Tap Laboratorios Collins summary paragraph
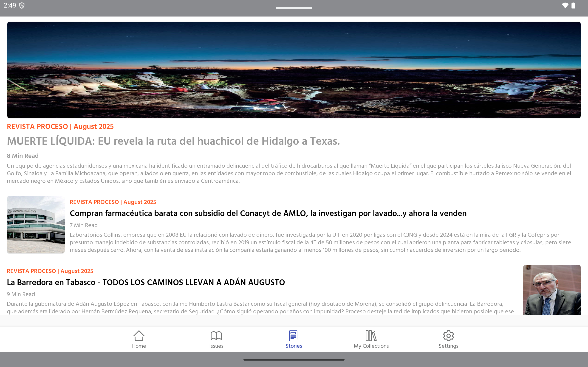 click(320, 242)
